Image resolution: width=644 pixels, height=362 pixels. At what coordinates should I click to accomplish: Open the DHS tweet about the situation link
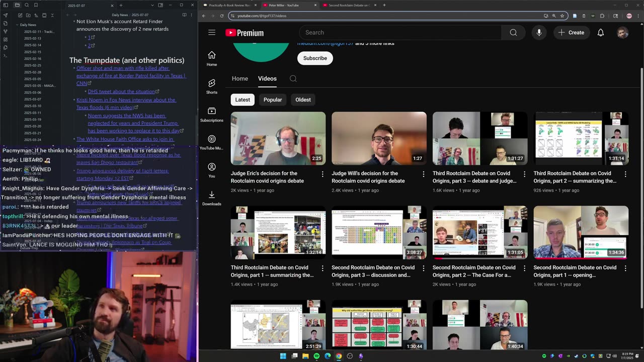point(122,92)
